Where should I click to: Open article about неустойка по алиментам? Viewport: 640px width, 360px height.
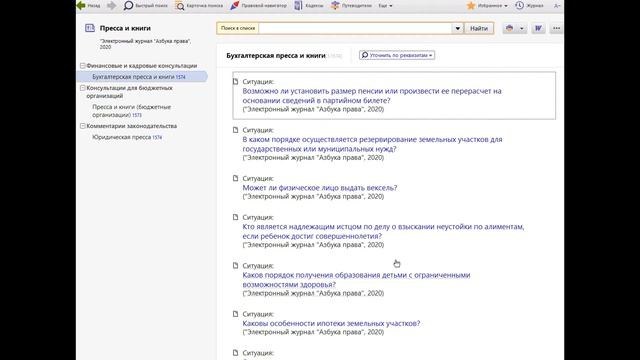tap(383, 231)
